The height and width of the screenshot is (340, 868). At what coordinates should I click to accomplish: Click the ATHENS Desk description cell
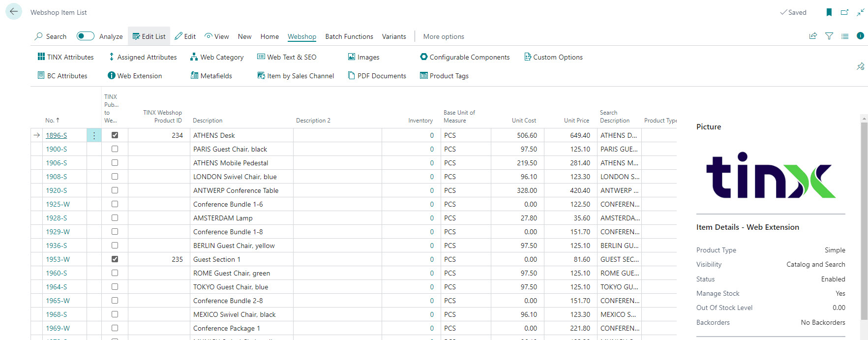coord(241,135)
